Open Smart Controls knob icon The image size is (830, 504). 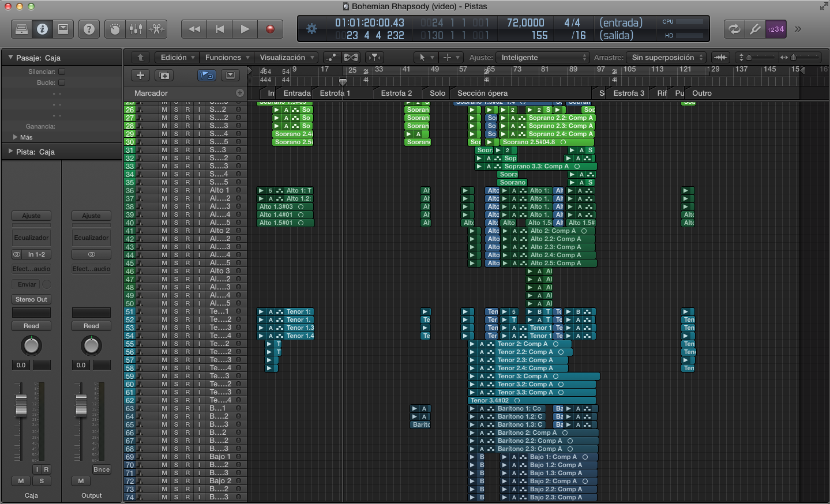(x=115, y=29)
